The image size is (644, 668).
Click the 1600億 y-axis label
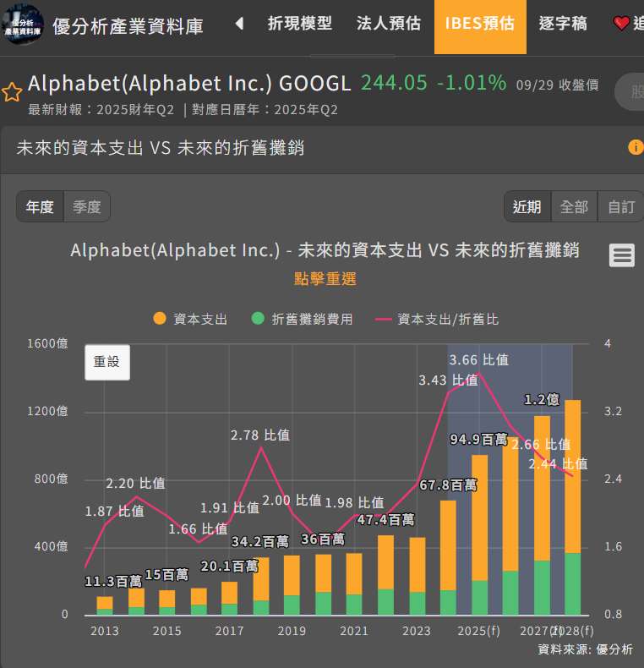[47, 343]
